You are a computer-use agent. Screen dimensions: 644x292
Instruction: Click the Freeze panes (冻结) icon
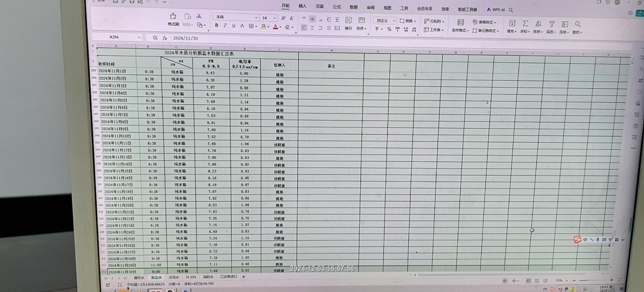coord(565,24)
